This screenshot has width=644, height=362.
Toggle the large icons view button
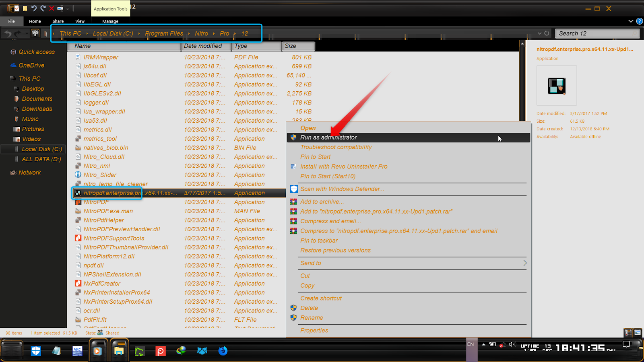[x=638, y=333]
